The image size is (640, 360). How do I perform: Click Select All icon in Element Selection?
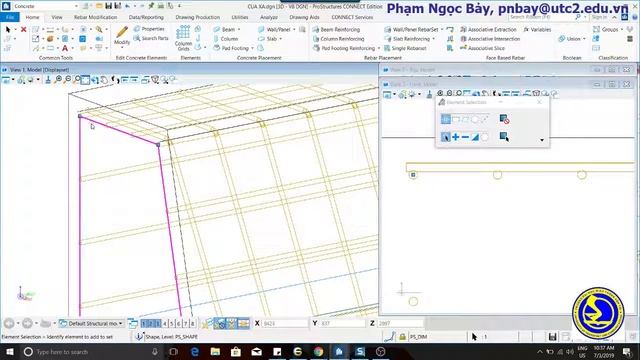pyautogui.click(x=504, y=137)
